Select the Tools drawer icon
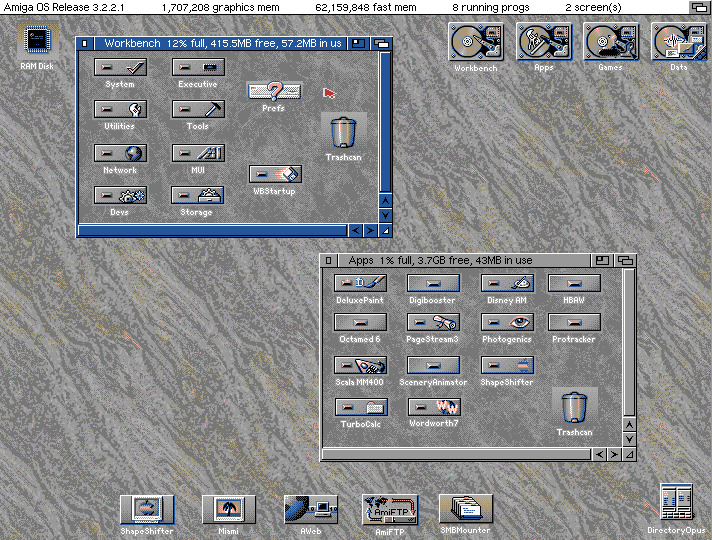The width and height of the screenshot is (712, 540). (198, 109)
